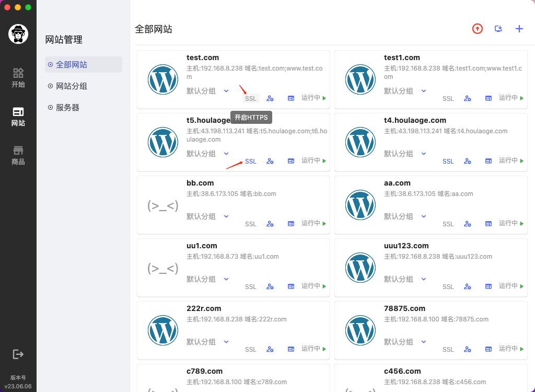Open the 网站 sidebar section
Viewport: 535px width, 392px height.
click(x=18, y=117)
